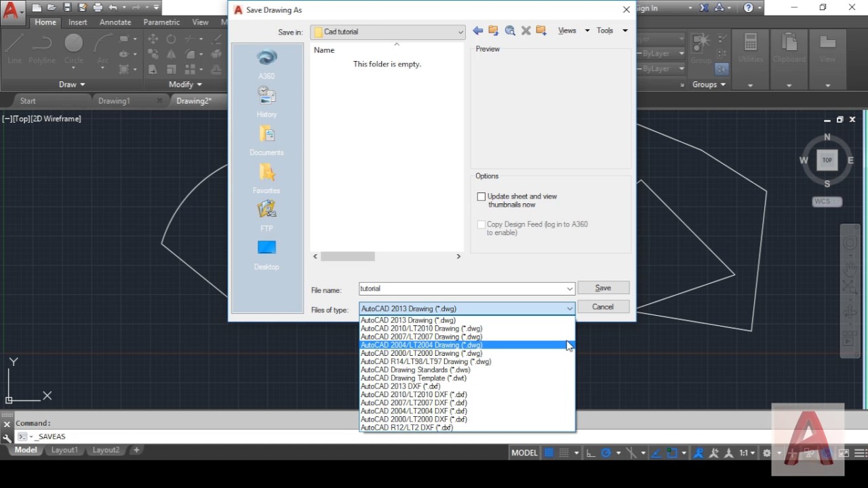Select the Mirror tool in Modify panel
The image size is (868, 488).
coord(172,54)
